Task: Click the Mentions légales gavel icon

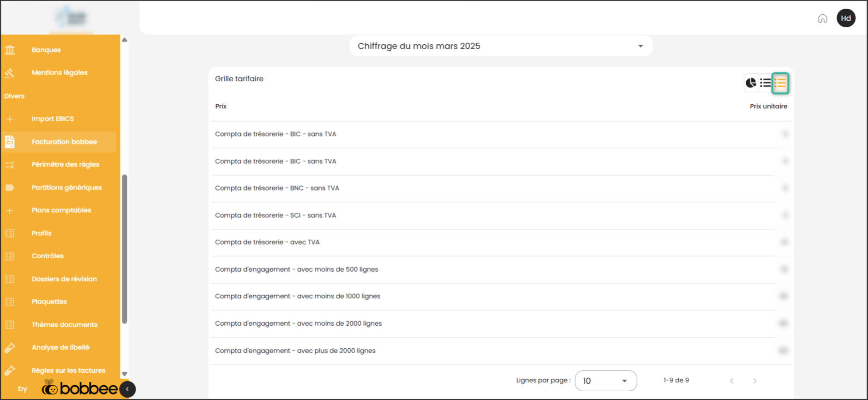Action: click(10, 73)
